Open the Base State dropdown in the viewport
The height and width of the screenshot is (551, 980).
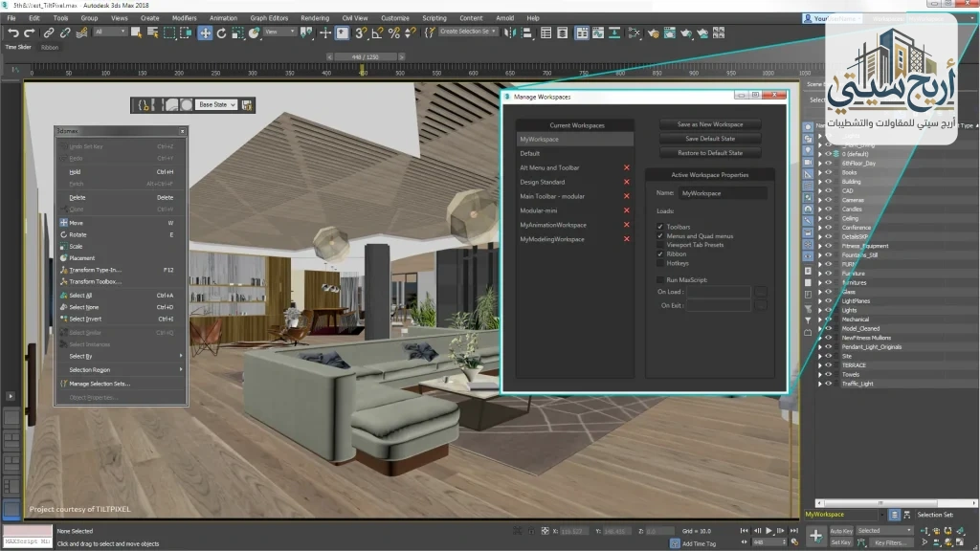(215, 105)
